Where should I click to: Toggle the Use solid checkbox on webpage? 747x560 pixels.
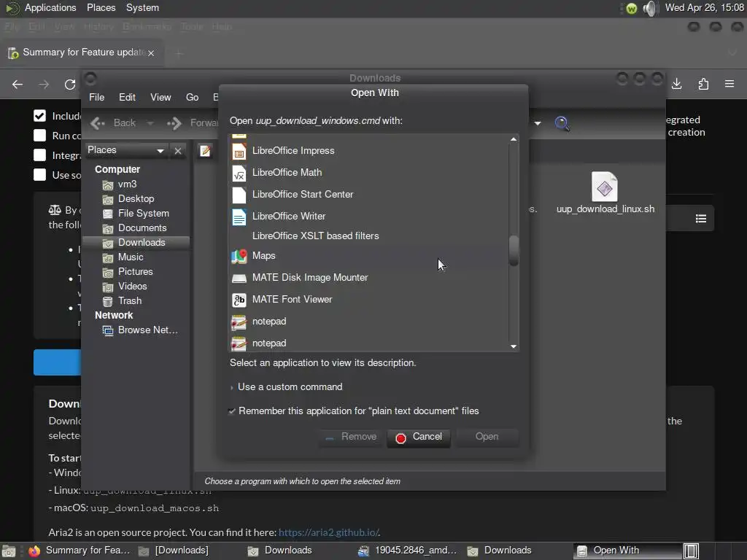[39, 175]
